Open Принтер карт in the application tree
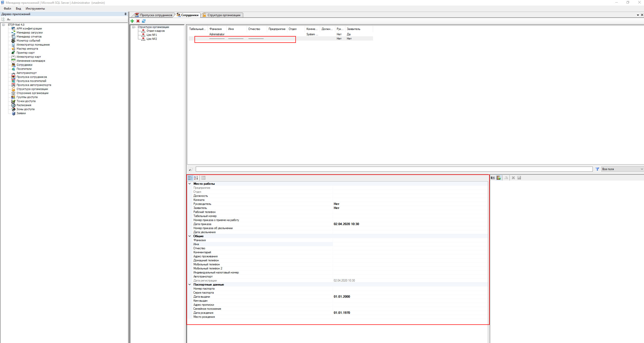 pos(25,53)
